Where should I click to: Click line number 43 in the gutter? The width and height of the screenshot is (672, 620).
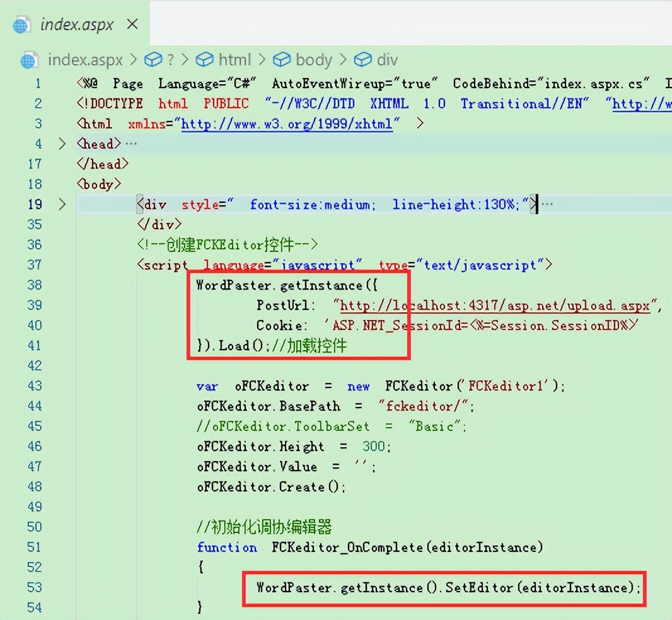(34, 386)
